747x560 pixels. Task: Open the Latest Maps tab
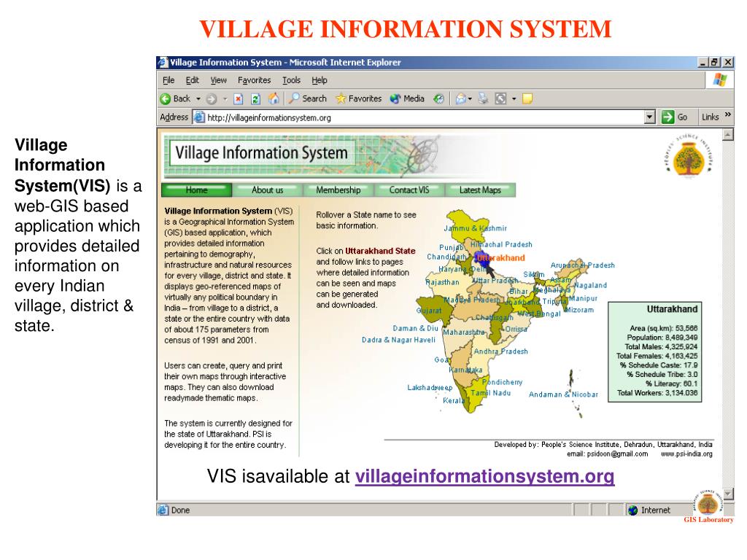tap(480, 190)
